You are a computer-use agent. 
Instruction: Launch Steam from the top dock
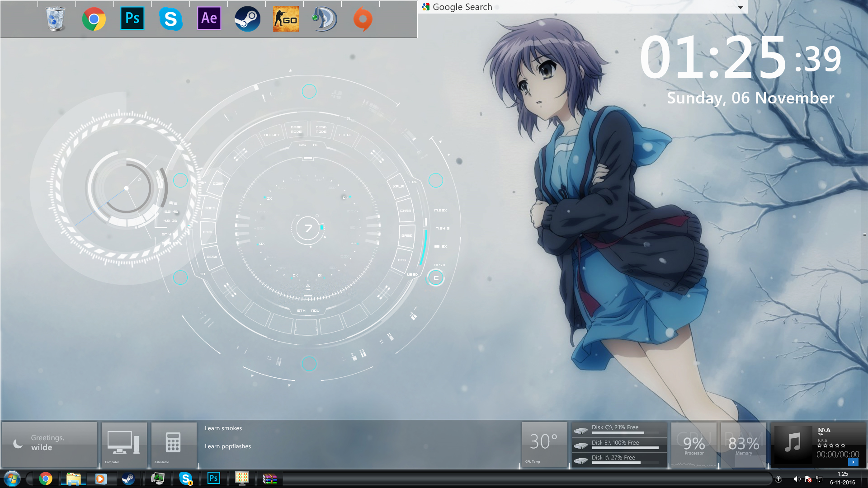[247, 19]
